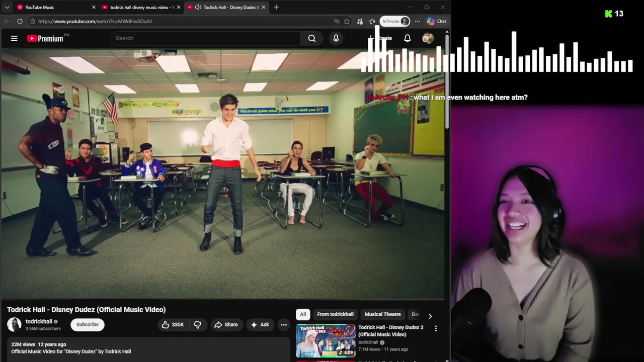Like the video with 335K thumbs up
644x362 pixels.
tap(173, 325)
